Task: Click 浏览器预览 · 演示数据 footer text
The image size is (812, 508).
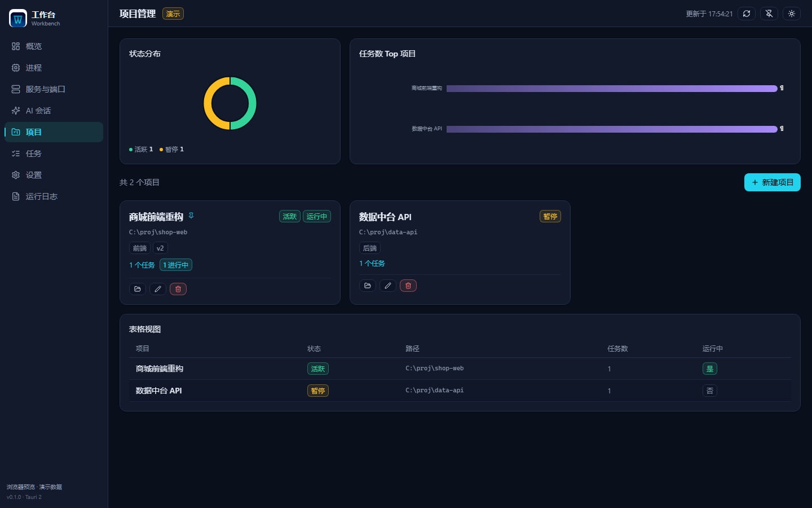Action: coord(34,487)
